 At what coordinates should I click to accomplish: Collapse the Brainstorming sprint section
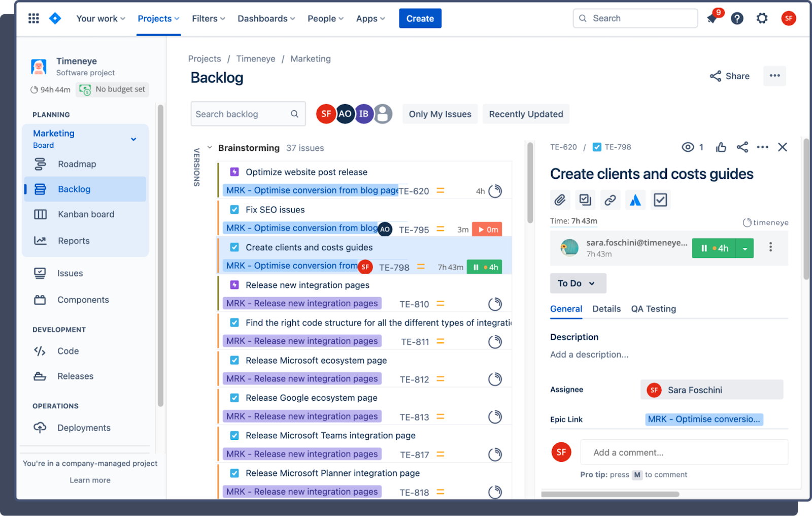click(210, 148)
